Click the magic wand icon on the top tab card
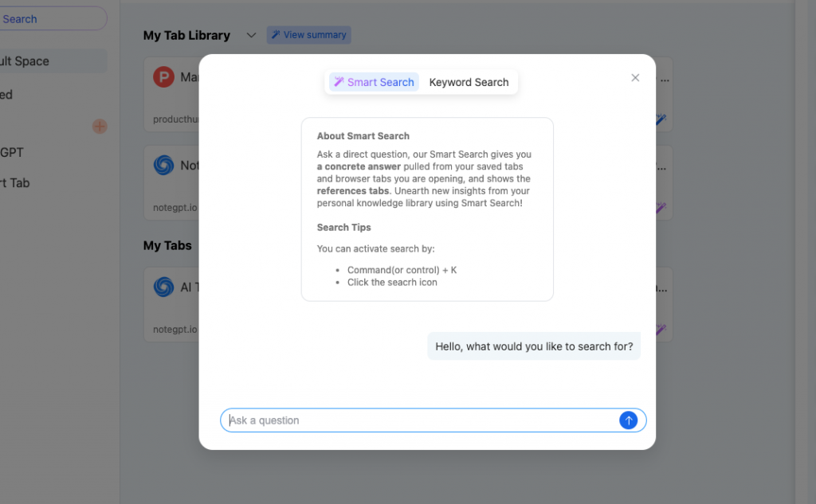 660,119
